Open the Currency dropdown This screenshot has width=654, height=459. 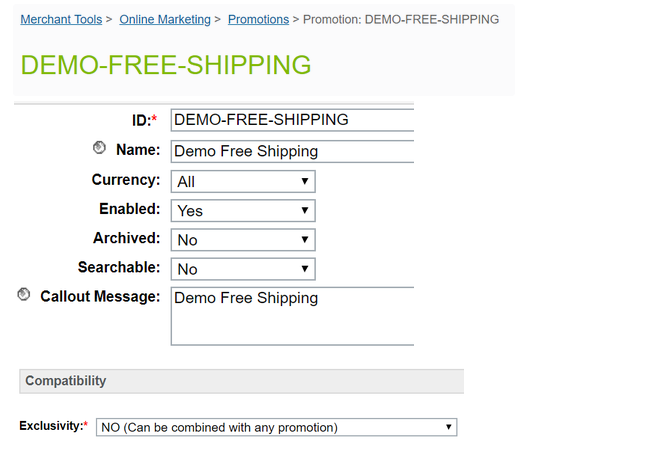(x=243, y=181)
